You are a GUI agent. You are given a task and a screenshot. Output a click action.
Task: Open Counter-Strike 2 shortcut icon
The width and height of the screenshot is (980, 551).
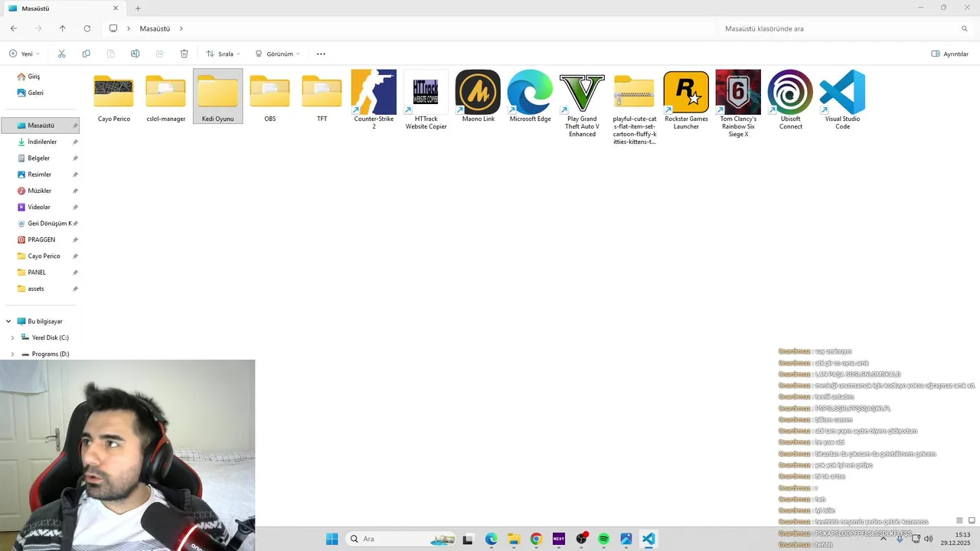tap(374, 99)
